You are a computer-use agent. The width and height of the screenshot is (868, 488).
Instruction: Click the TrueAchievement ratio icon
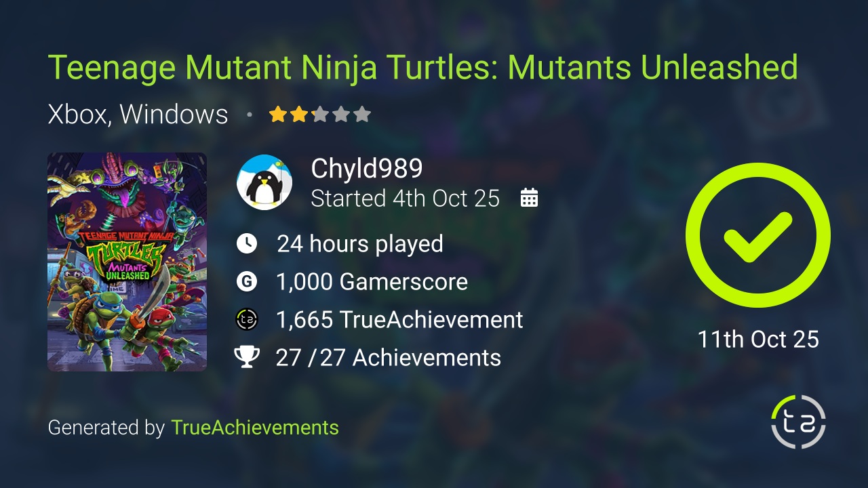click(247, 319)
